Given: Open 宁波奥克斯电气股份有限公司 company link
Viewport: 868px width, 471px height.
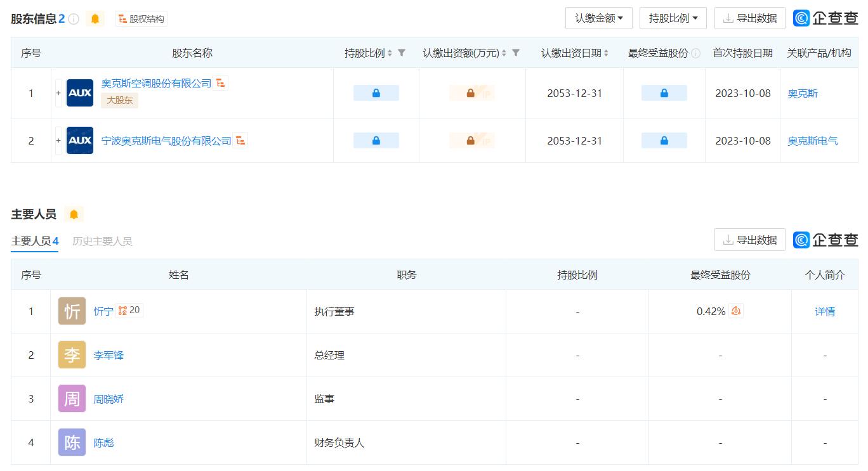Looking at the screenshot, I should point(166,141).
